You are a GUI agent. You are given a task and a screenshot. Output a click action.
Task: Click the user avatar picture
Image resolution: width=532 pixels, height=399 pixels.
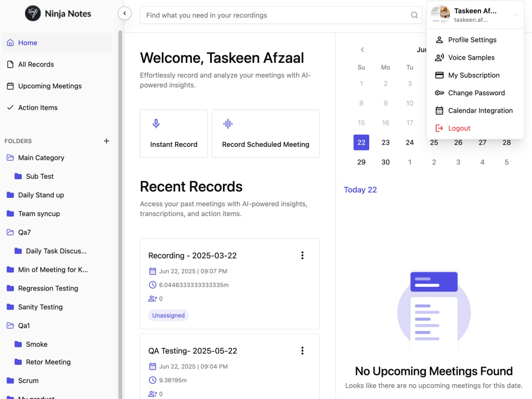pyautogui.click(x=440, y=14)
